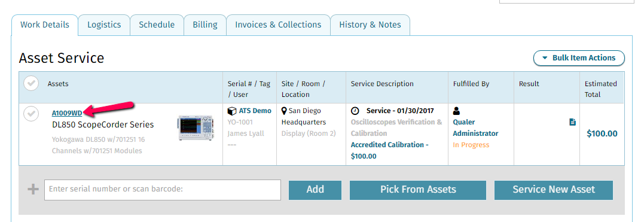Switch to the Logistics tab
Image resolution: width=644 pixels, height=222 pixels.
point(104,25)
